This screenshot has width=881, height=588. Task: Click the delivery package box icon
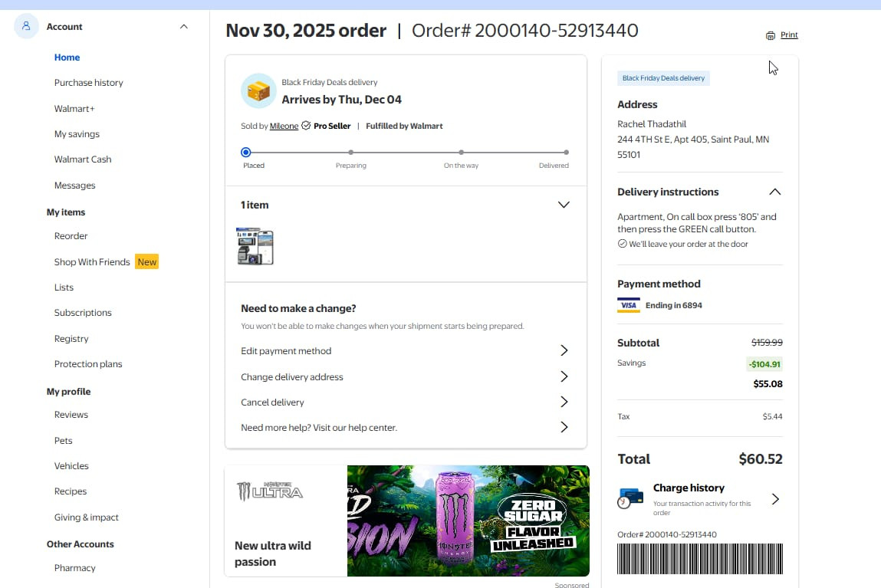tap(258, 90)
